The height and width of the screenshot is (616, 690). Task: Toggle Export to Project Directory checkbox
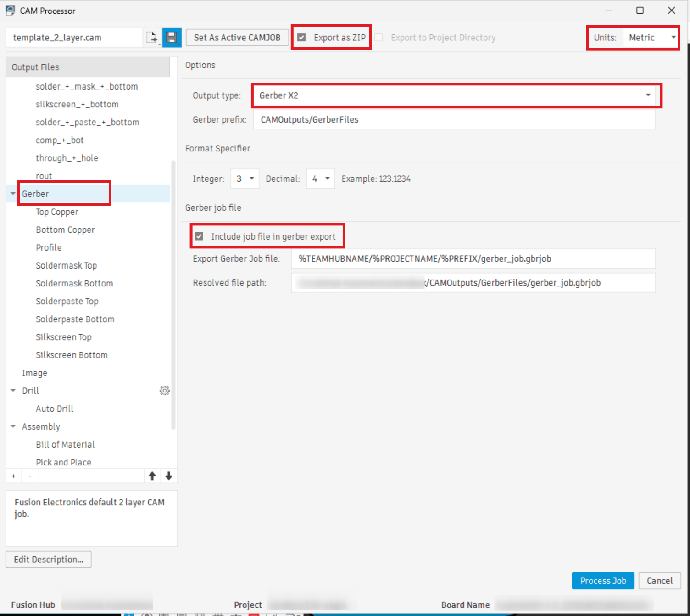[x=378, y=38]
